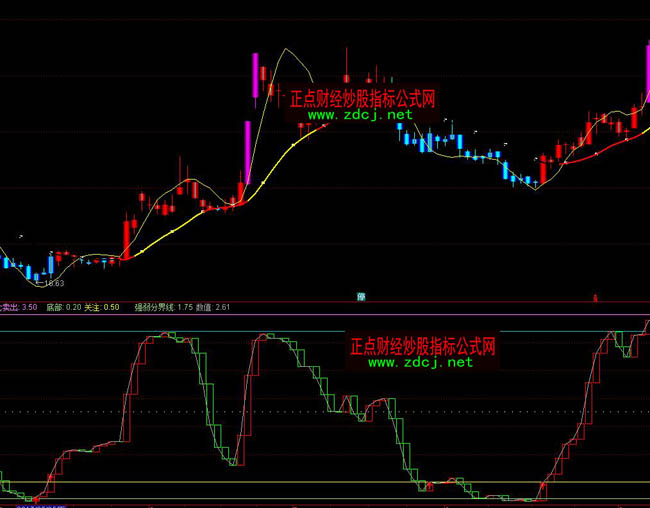Select the 底部 0.20 indicator label
This screenshot has height=508, width=650.
pos(61,308)
